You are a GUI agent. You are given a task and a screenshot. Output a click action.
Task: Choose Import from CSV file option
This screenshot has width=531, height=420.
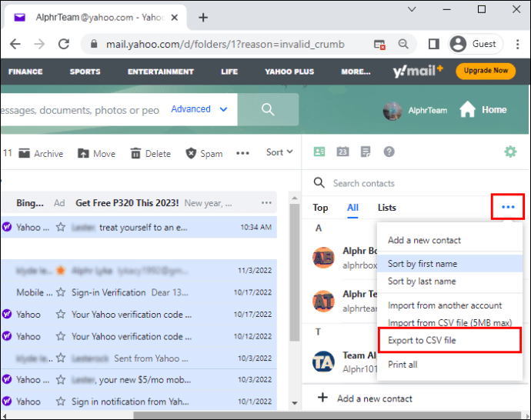[449, 322]
